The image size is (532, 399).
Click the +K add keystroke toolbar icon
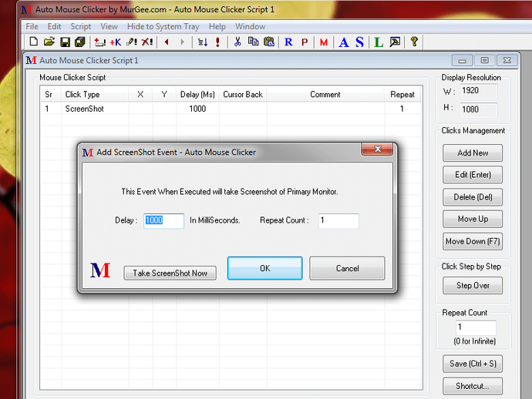(116, 42)
